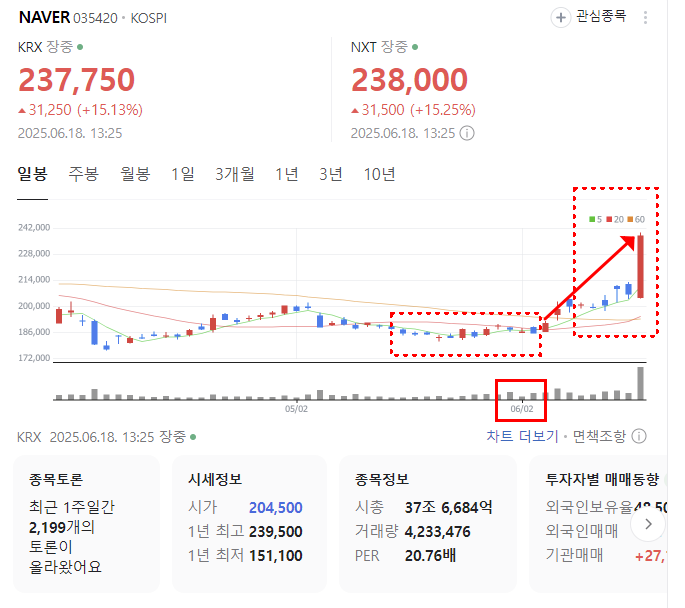This screenshot has height=608, width=685.
Task: Switch to the 월봉 chart tab
Action: 135,174
